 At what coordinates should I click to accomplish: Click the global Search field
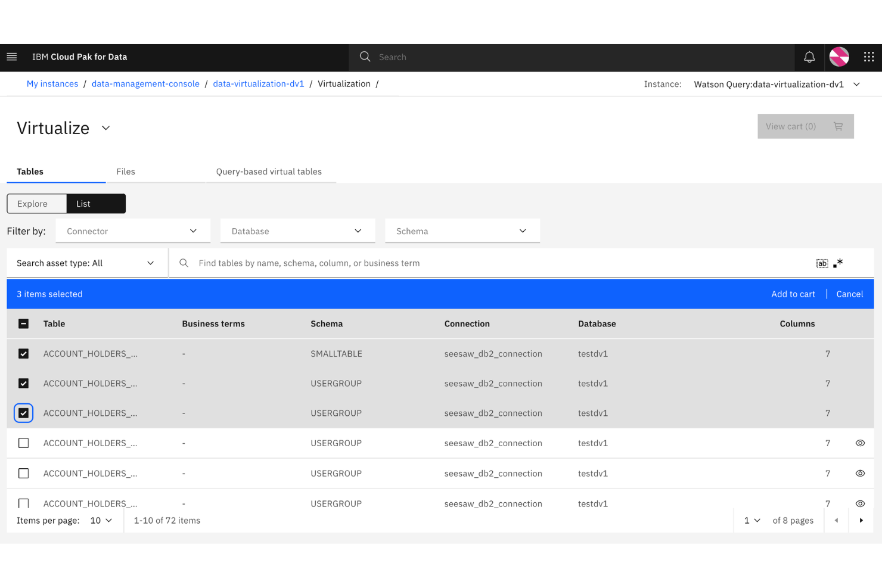(x=572, y=57)
